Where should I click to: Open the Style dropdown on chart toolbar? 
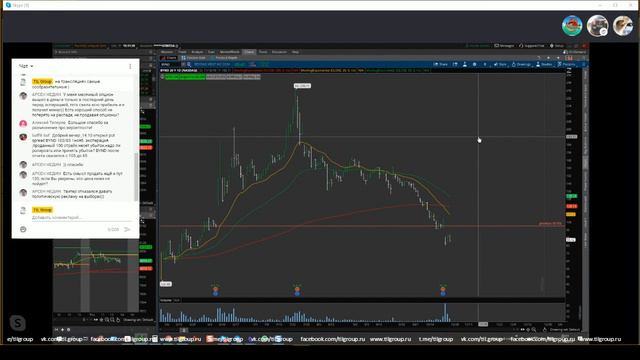(x=500, y=64)
